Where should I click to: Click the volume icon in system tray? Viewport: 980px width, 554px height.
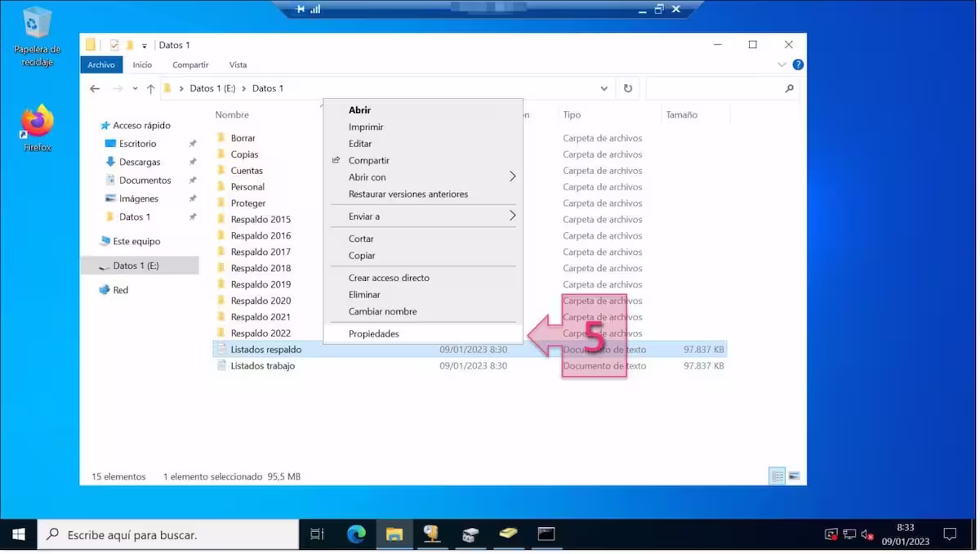click(x=867, y=534)
